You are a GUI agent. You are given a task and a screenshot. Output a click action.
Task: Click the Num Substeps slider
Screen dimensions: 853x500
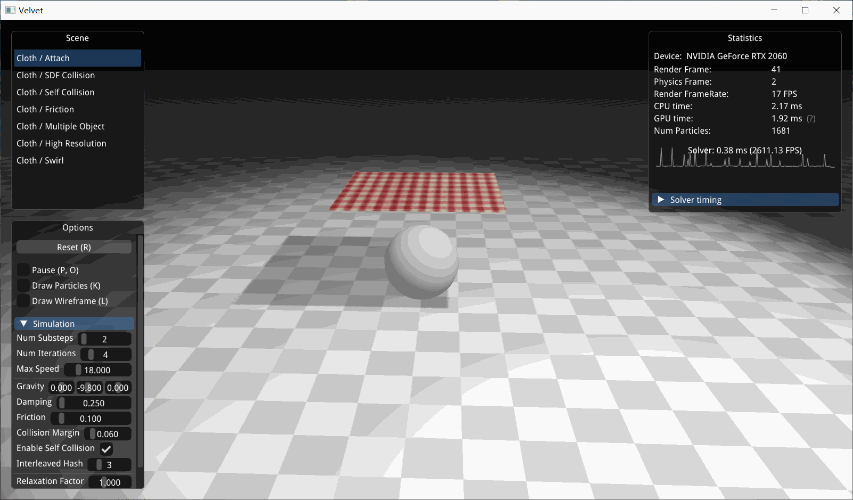(104, 339)
